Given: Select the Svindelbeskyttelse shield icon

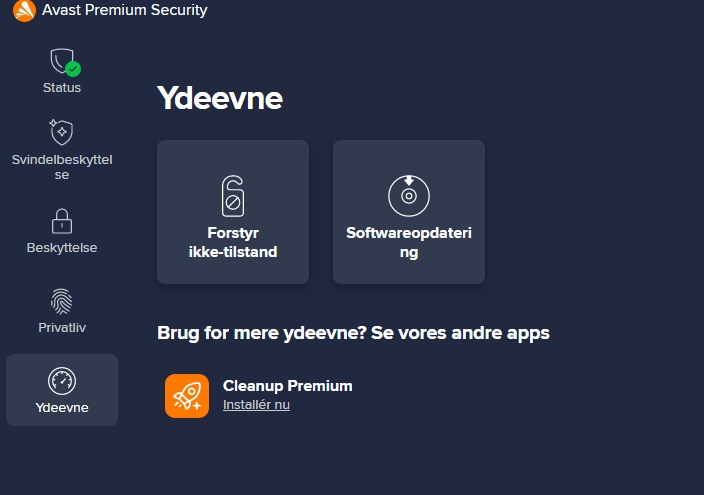Looking at the screenshot, I should [61, 133].
